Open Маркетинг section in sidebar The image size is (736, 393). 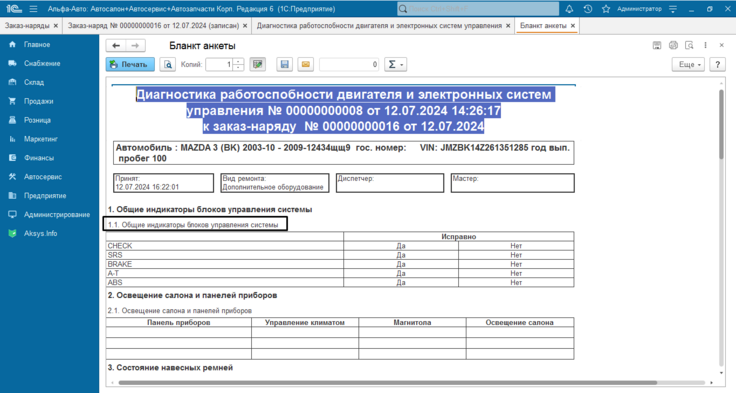tap(41, 139)
